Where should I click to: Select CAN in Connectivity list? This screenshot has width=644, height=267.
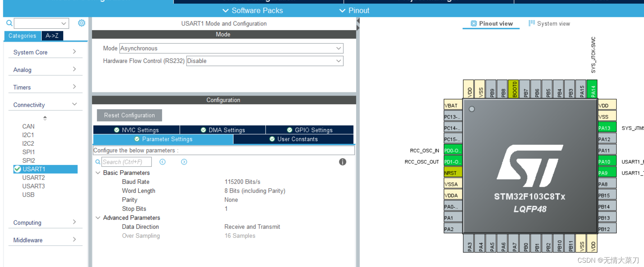coord(28,126)
